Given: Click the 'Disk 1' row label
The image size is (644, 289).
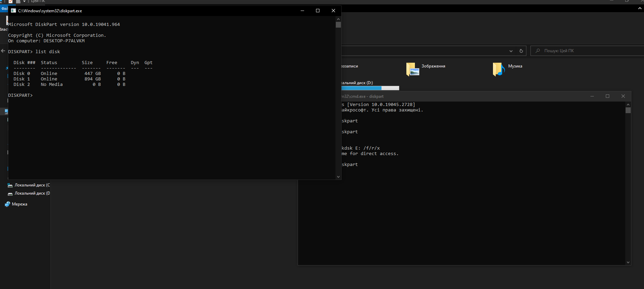Looking at the screenshot, I should click(x=22, y=79).
